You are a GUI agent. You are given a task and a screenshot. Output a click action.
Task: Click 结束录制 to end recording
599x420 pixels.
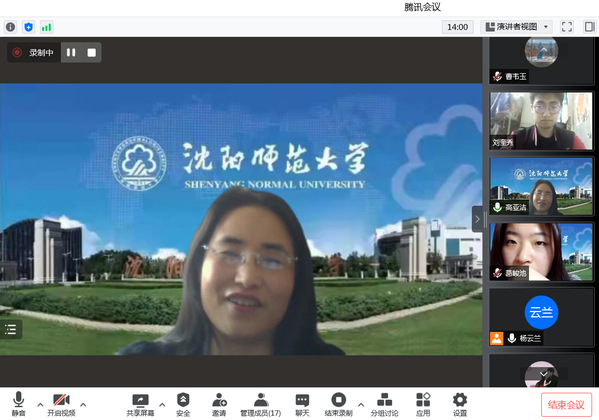tap(338, 404)
